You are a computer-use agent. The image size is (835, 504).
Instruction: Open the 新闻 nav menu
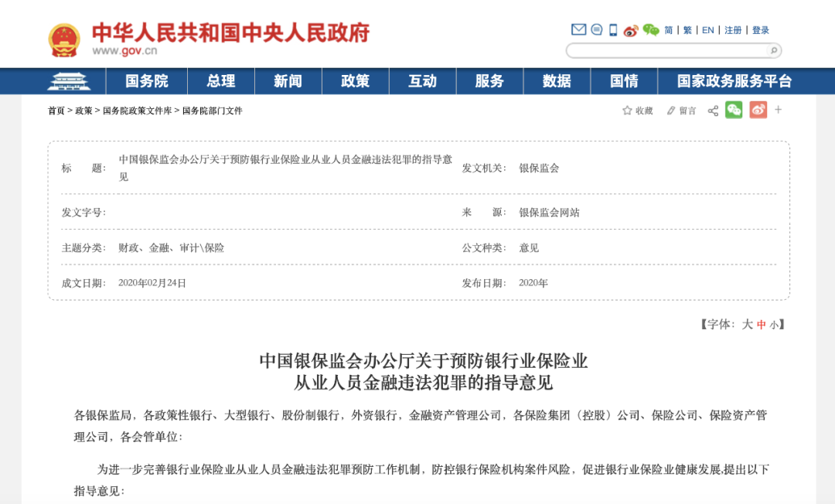point(288,81)
